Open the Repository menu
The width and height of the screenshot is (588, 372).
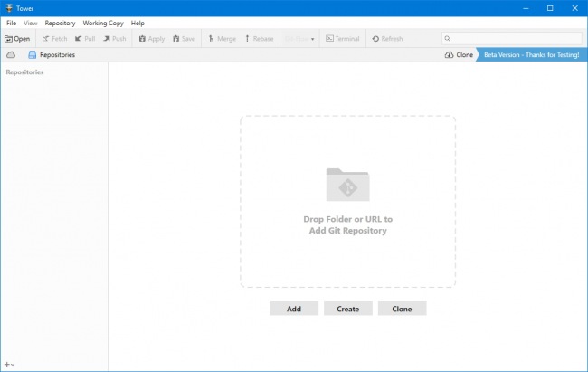[60, 23]
